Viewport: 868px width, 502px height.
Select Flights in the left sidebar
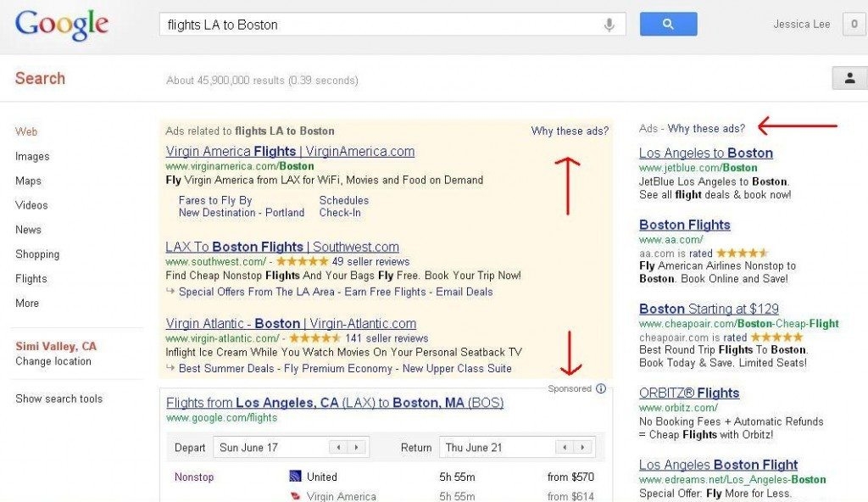coord(31,278)
